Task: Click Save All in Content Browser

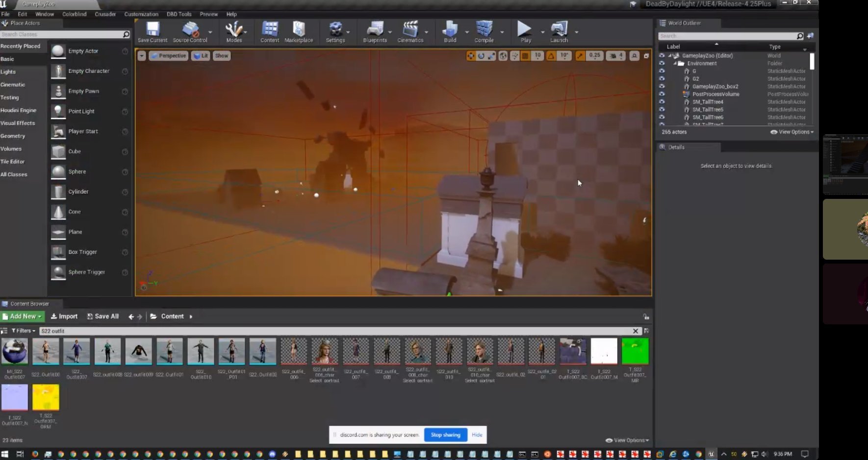Action: [x=102, y=316]
